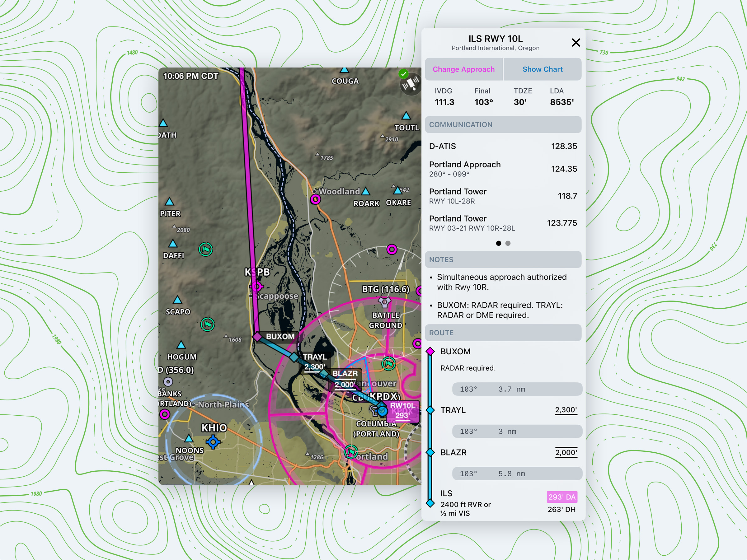Select Portland Tower 123.775 frequency row

503,223
